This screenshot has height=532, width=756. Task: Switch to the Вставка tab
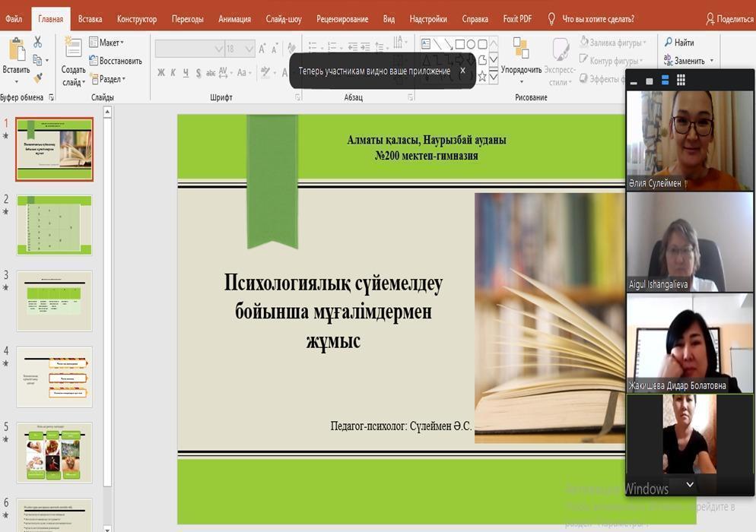tap(90, 19)
